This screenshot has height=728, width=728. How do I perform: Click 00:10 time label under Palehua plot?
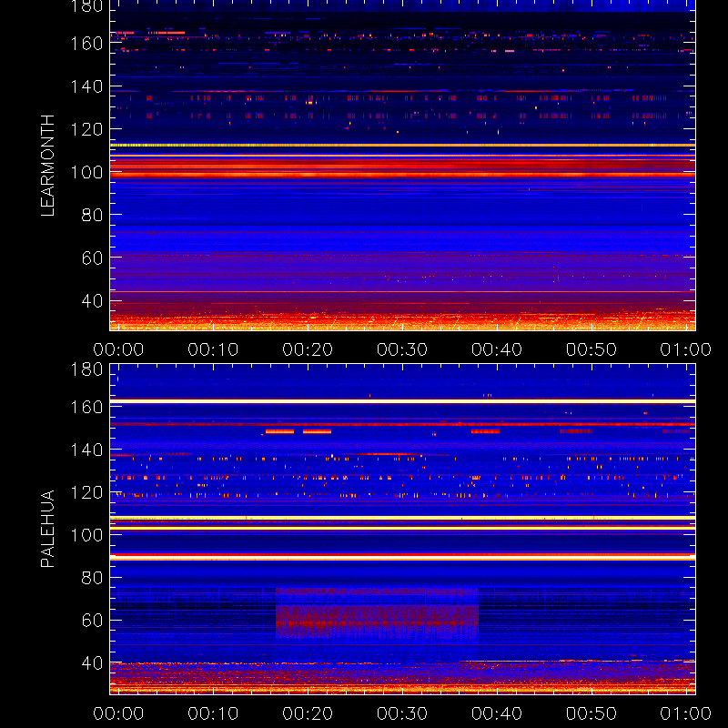point(213,713)
